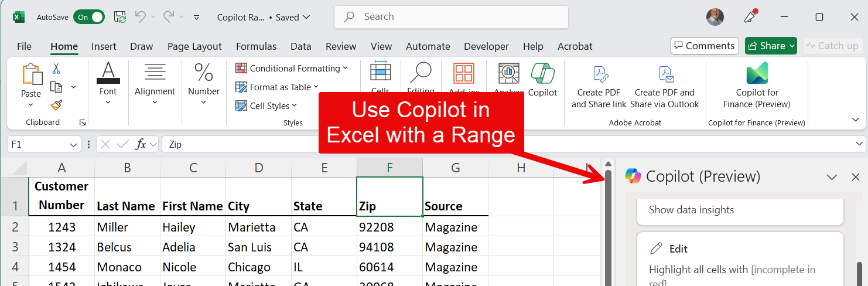
Task: Click the Name Box showing F1
Action: click(38, 144)
